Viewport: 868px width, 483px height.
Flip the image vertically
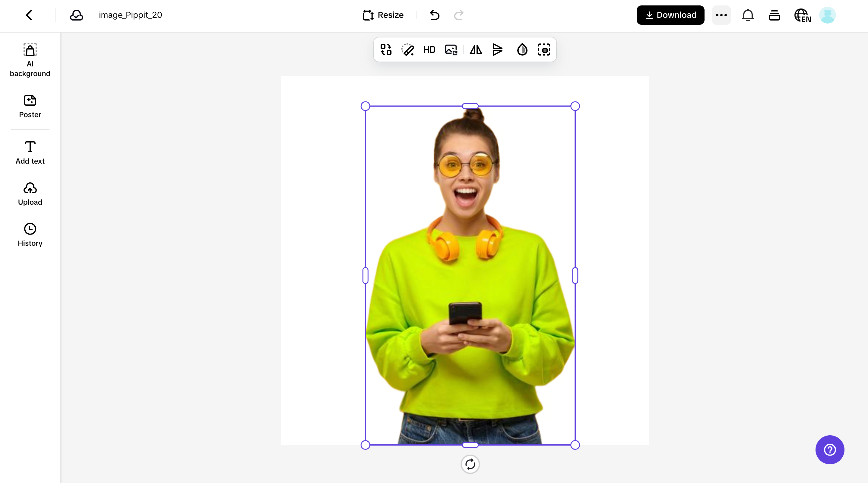(x=497, y=50)
